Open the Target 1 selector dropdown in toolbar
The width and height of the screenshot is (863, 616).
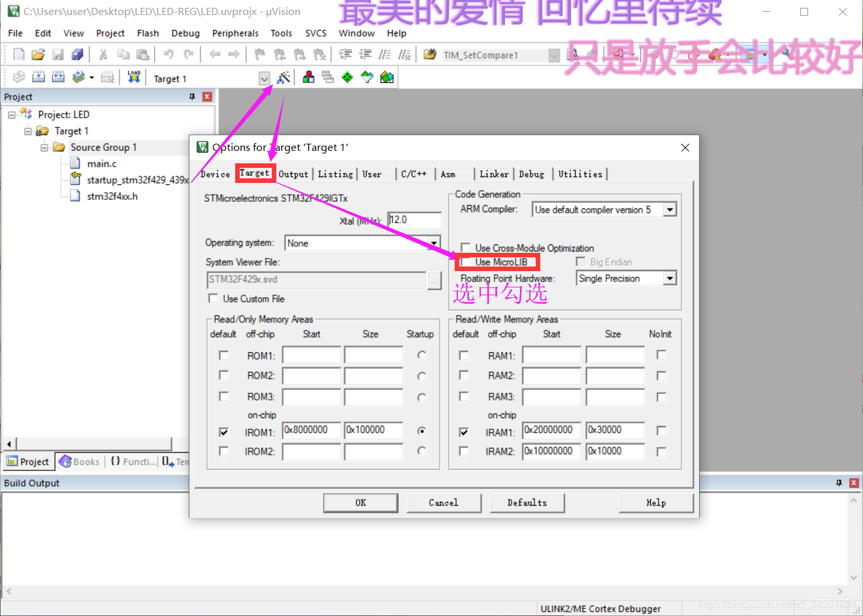(264, 78)
